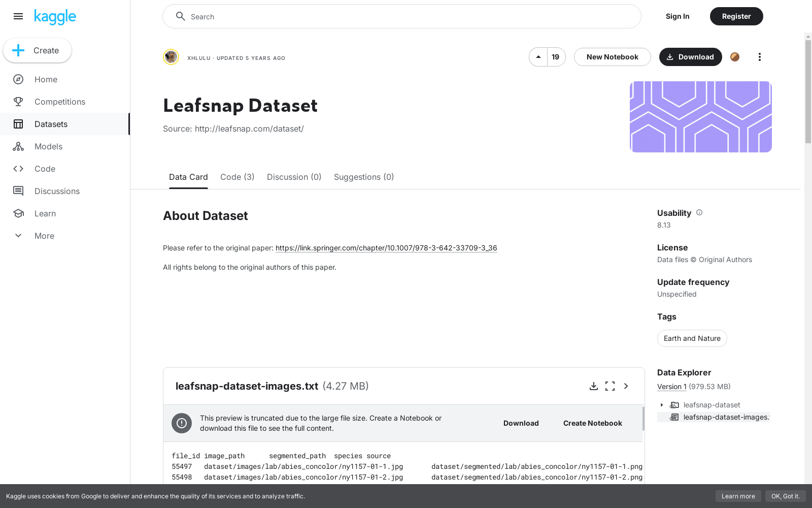Select Datasets in the sidebar

(x=65, y=124)
